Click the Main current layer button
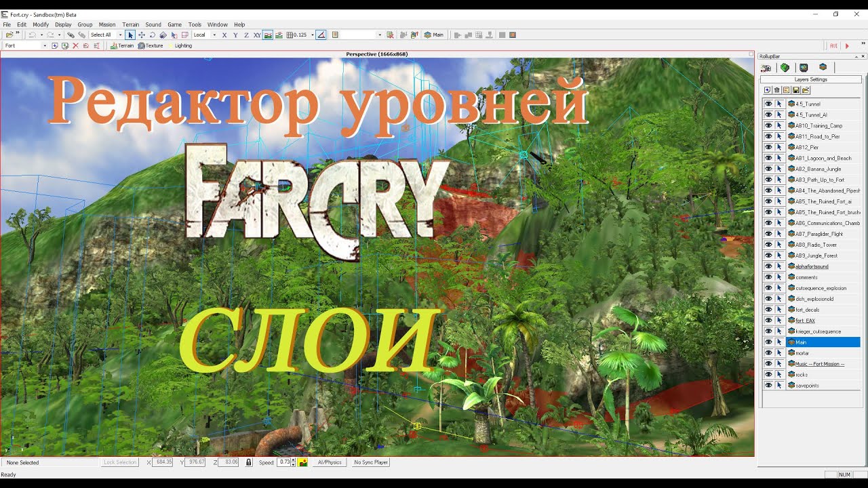This screenshot has width=868, height=488. 434,35
